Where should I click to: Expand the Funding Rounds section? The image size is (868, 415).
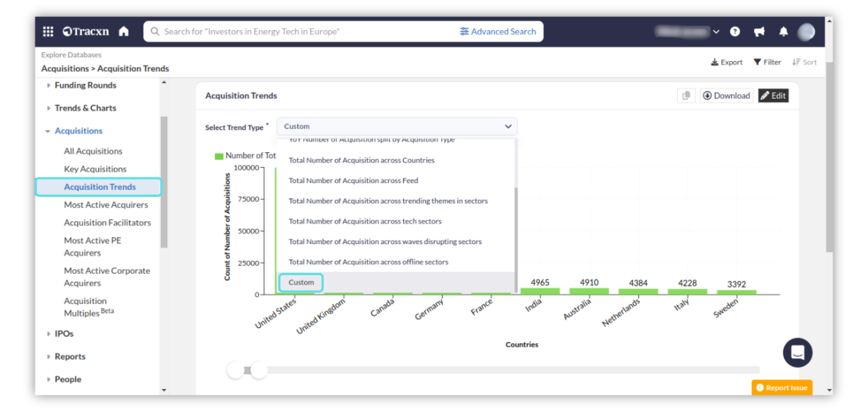[x=85, y=85]
